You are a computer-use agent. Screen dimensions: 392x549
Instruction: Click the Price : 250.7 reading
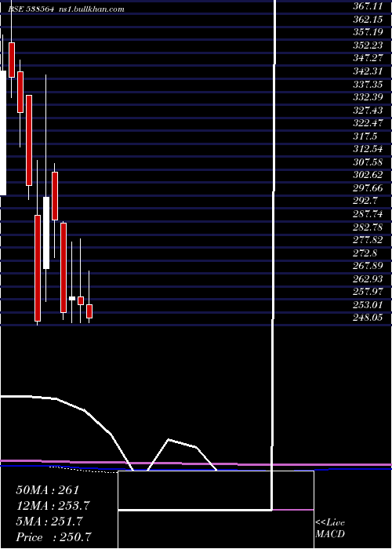coord(54,537)
